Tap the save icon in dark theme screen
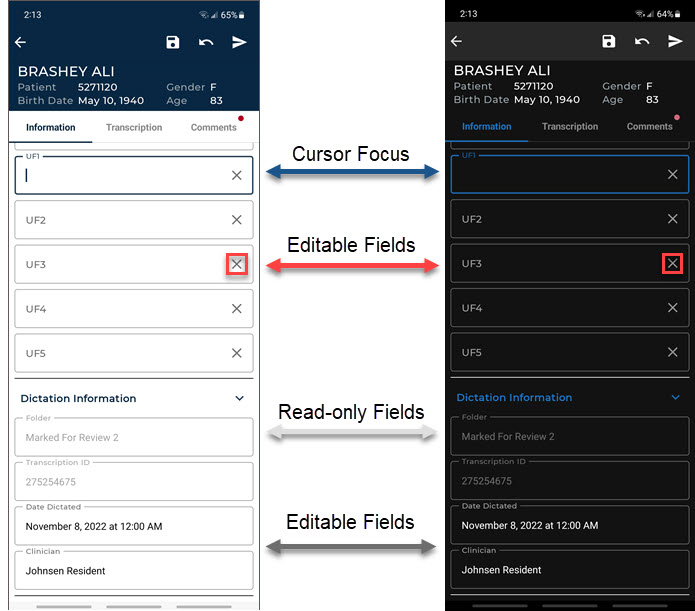 (x=608, y=41)
